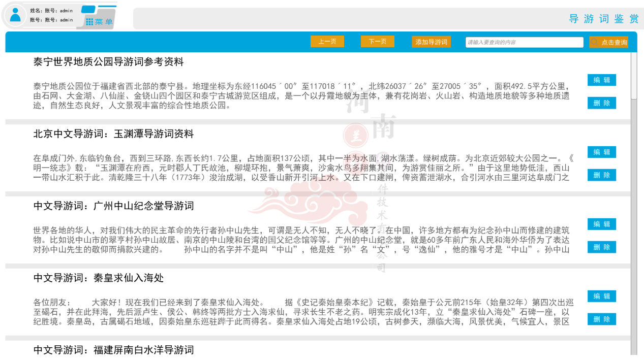The height and width of the screenshot is (362, 644).
Task: Click the 添加导游词 button
Action: [x=431, y=42]
